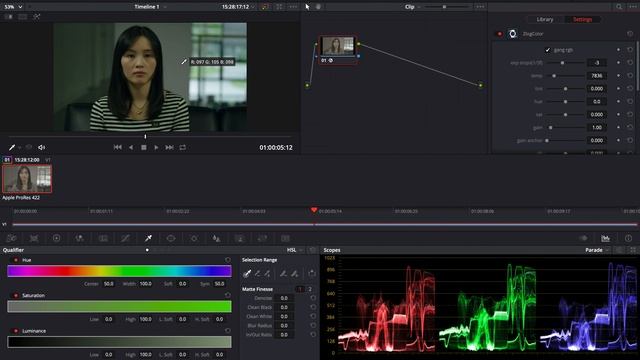This screenshot has height=360, width=640.
Task: Stop playback
Action: coord(144,147)
